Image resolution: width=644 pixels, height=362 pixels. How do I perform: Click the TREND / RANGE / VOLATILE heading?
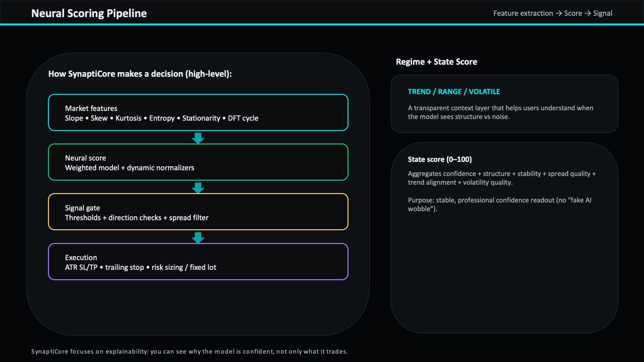click(x=453, y=92)
